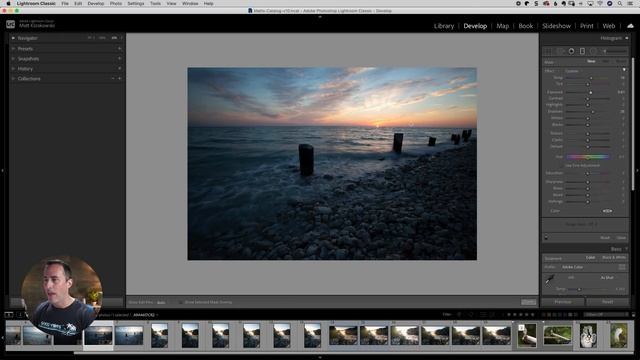The height and width of the screenshot is (360, 640).
Task: Open the Profile Browser grid icon
Action: 622,267
